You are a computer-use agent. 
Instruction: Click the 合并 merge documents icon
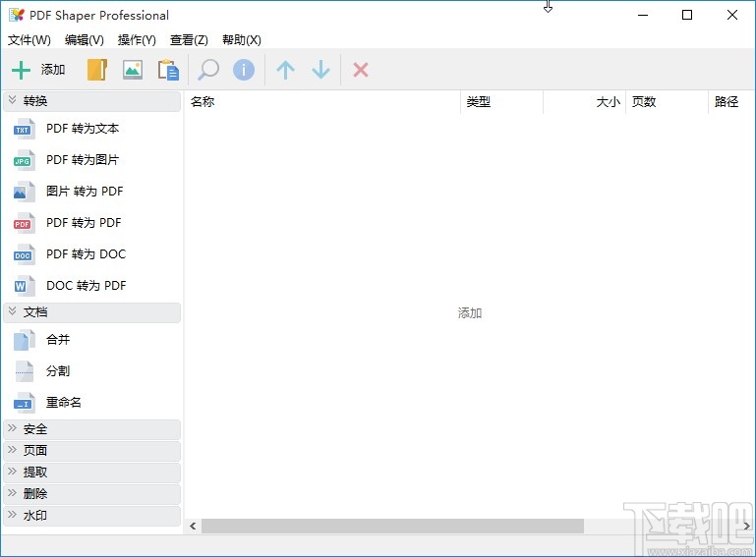[25, 340]
